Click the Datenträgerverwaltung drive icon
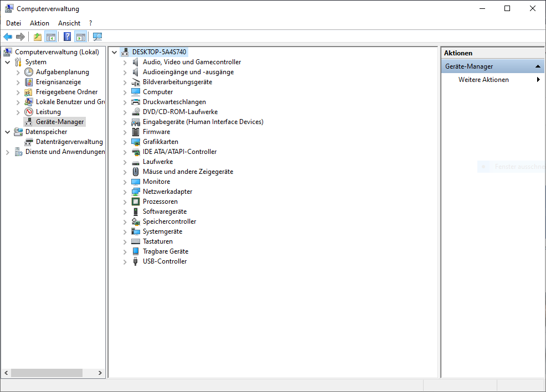The height and width of the screenshot is (392, 546). [29, 142]
